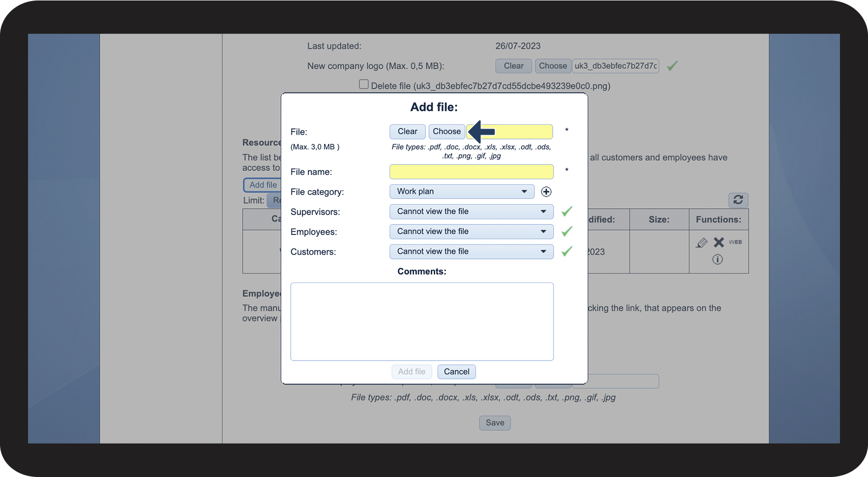This screenshot has width=868, height=477.
Task: Tick the Delete file checkbox
Action: coord(364,84)
